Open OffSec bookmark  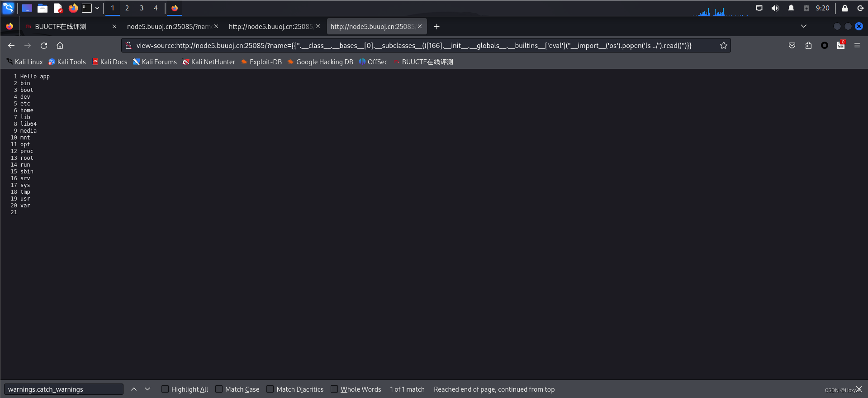pyautogui.click(x=373, y=62)
